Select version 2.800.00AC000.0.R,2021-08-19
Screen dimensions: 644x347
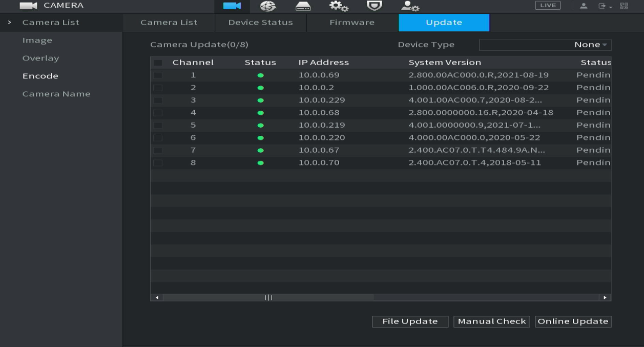479,75
